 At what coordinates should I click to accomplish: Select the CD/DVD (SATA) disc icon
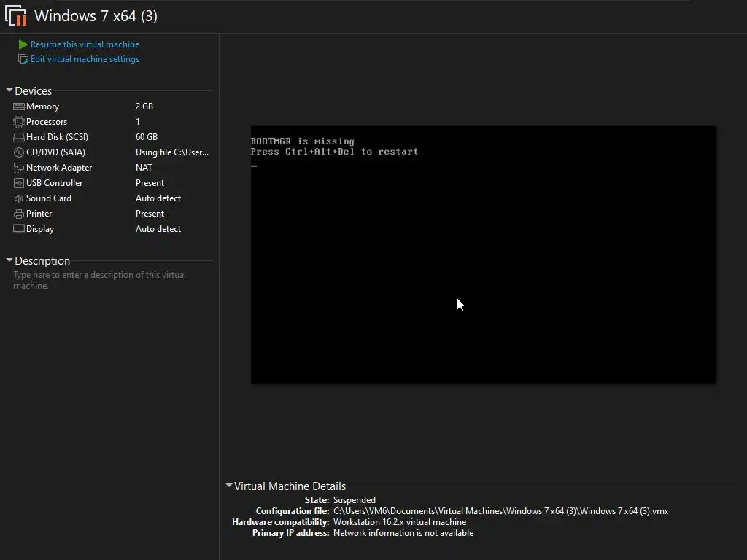[x=18, y=152]
